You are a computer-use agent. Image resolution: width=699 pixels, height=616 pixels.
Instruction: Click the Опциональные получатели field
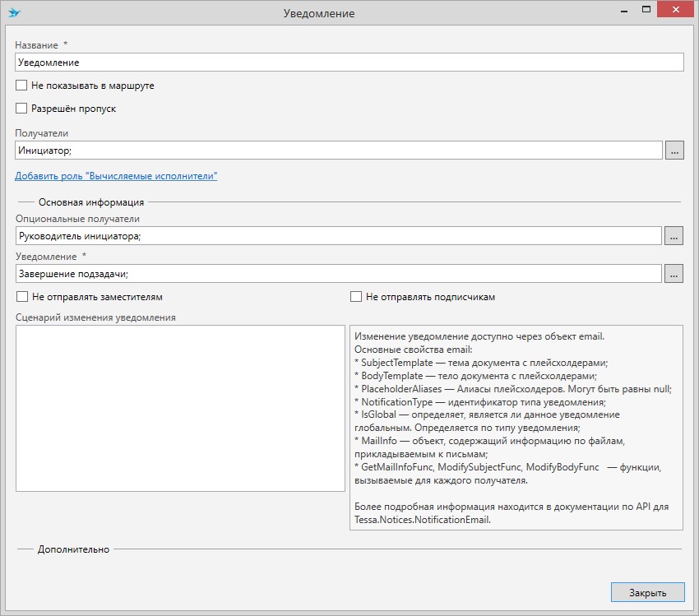click(x=338, y=236)
